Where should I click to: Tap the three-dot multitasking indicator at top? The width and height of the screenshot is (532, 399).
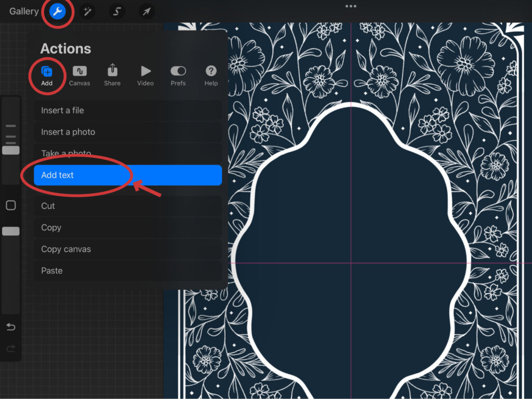coord(351,6)
